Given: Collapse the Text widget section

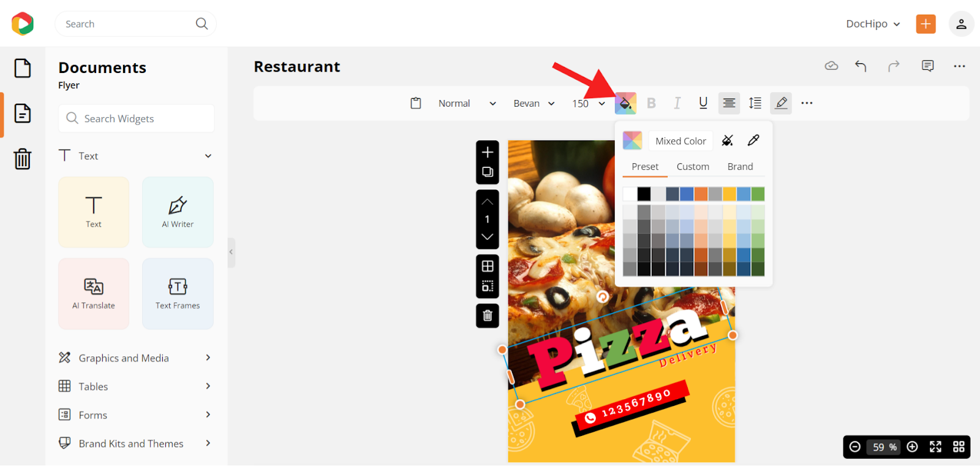Looking at the screenshot, I should 208,156.
